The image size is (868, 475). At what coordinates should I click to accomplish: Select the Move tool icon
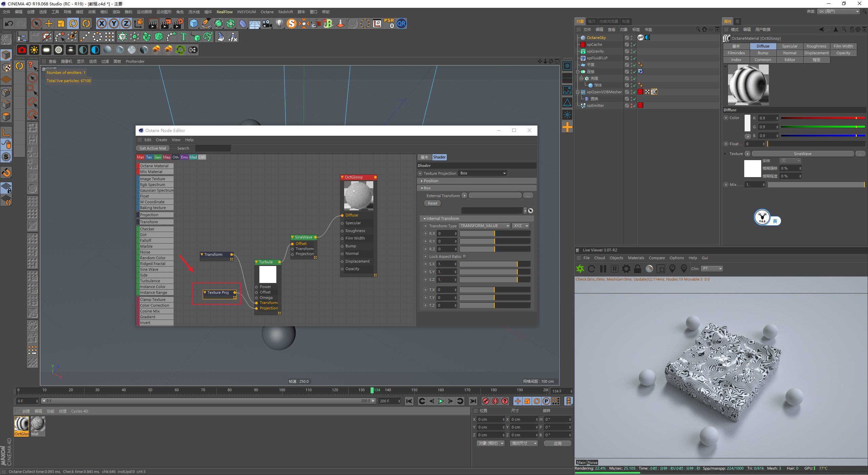pyautogui.click(x=49, y=23)
